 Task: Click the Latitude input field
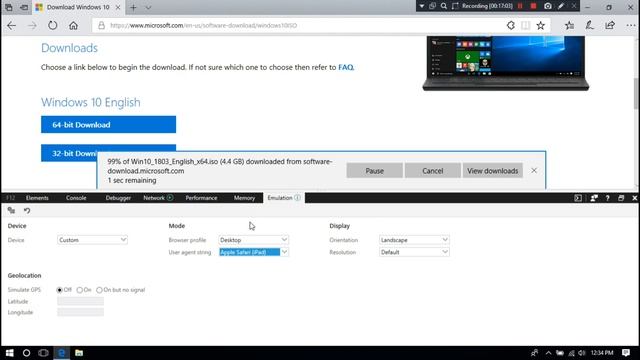[x=80, y=301]
